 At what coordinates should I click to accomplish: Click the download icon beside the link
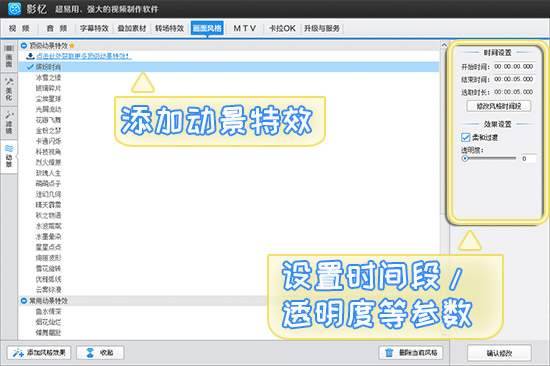pos(31,56)
